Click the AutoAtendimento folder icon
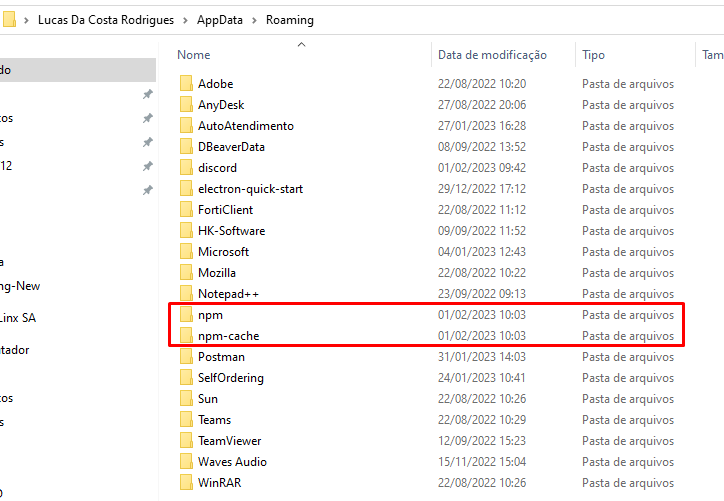Viewport: 724px width, 501px height. pos(186,126)
